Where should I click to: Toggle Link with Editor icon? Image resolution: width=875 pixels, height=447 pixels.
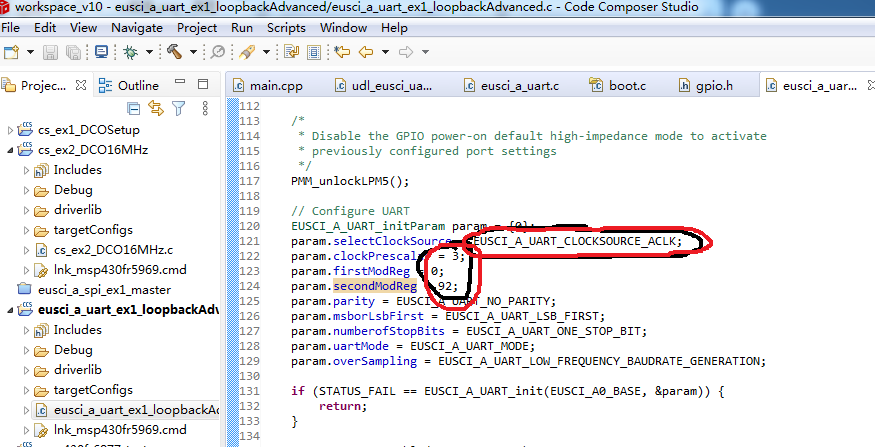click(156, 108)
